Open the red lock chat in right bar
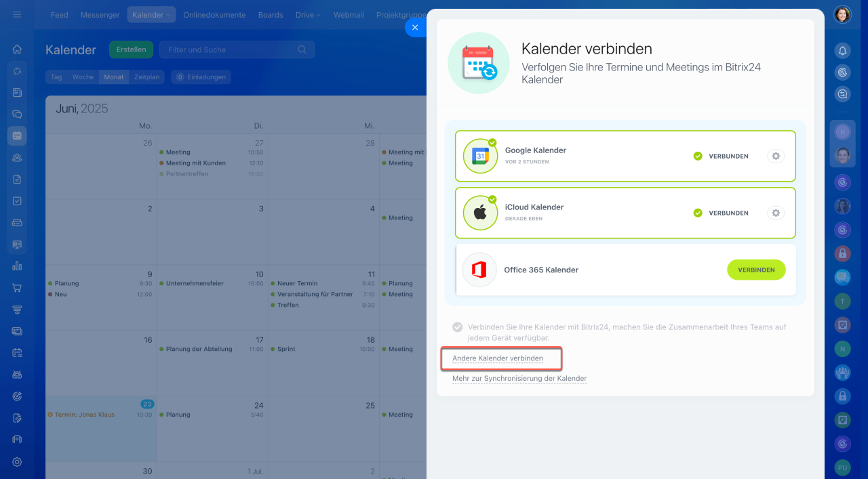 (x=842, y=253)
